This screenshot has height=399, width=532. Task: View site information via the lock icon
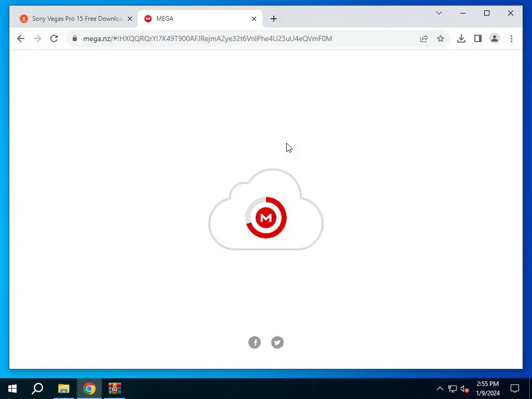coord(75,38)
